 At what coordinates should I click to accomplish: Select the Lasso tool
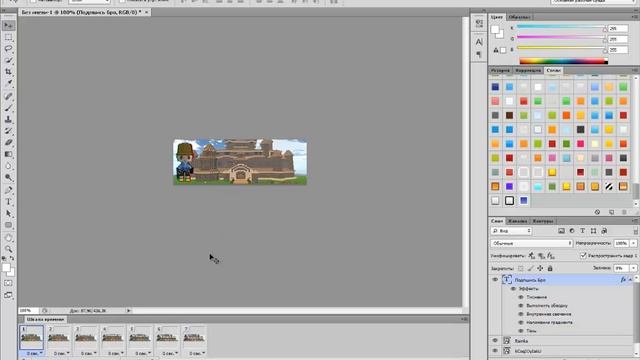tap(8, 49)
